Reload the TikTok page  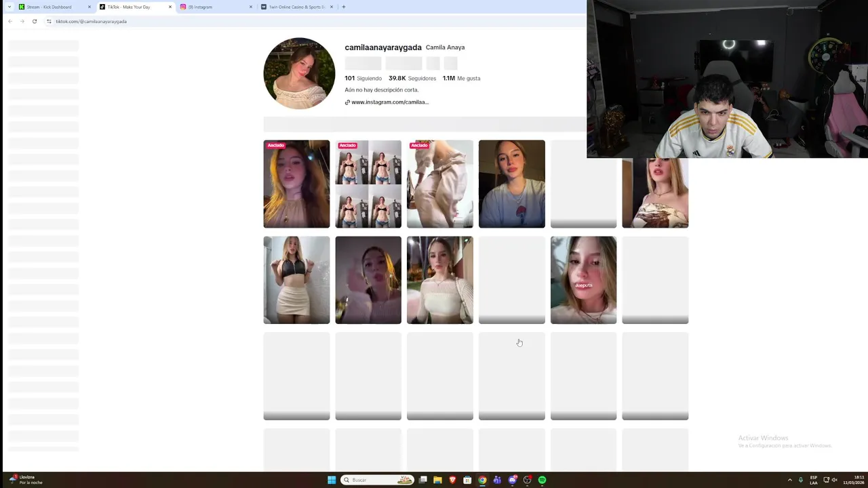tap(35, 21)
